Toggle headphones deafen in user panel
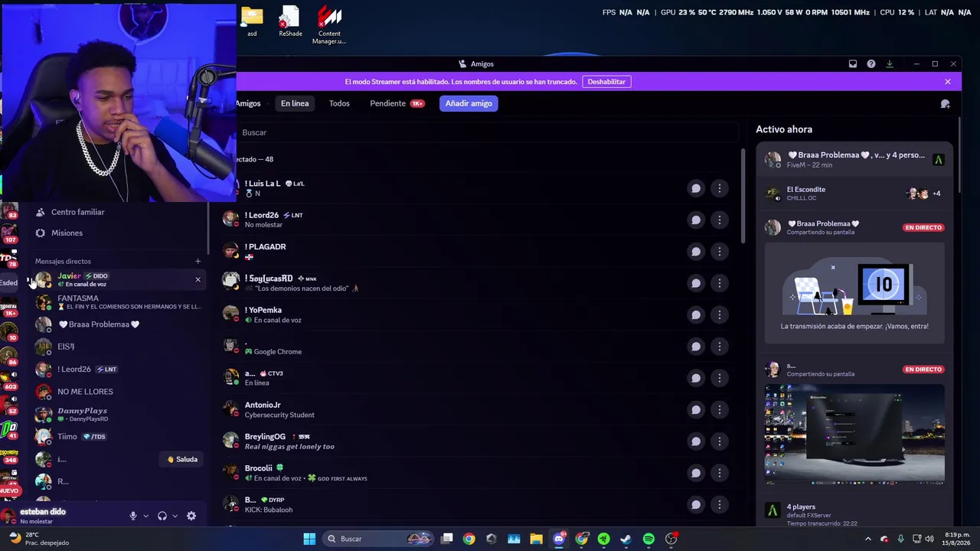This screenshot has width=980, height=551. (x=162, y=516)
